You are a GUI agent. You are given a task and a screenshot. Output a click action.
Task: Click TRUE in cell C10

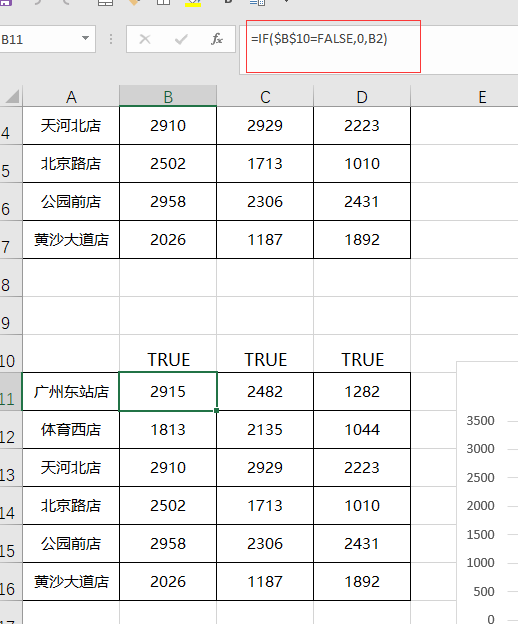coord(265,360)
